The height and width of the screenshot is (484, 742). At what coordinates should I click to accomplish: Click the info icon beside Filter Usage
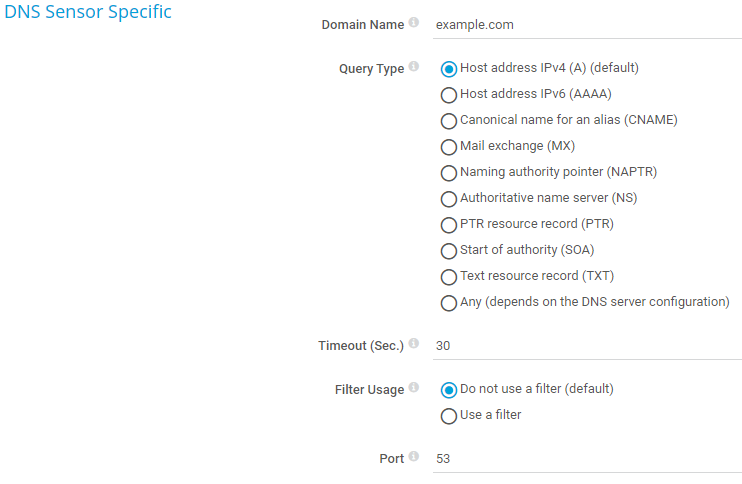(x=414, y=388)
